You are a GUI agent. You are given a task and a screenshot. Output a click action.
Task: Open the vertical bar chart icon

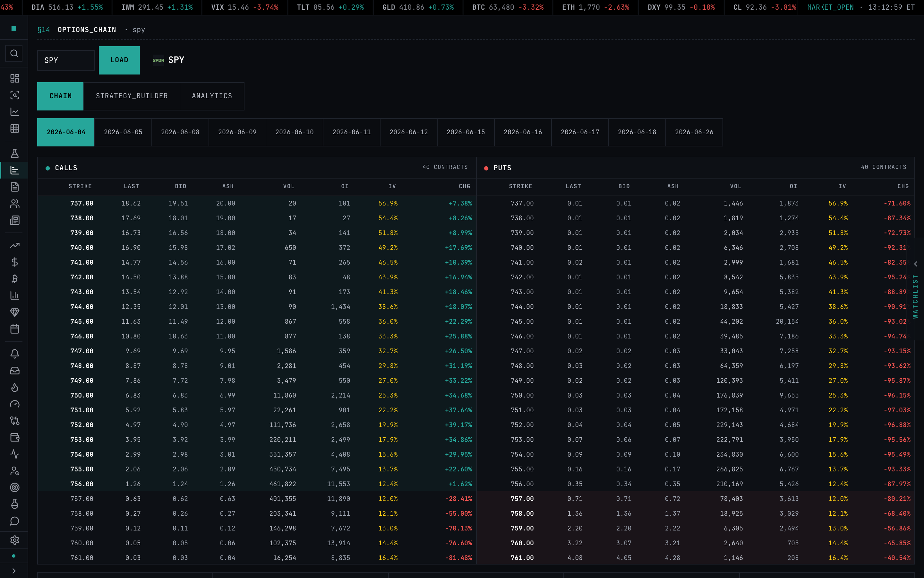(x=14, y=295)
